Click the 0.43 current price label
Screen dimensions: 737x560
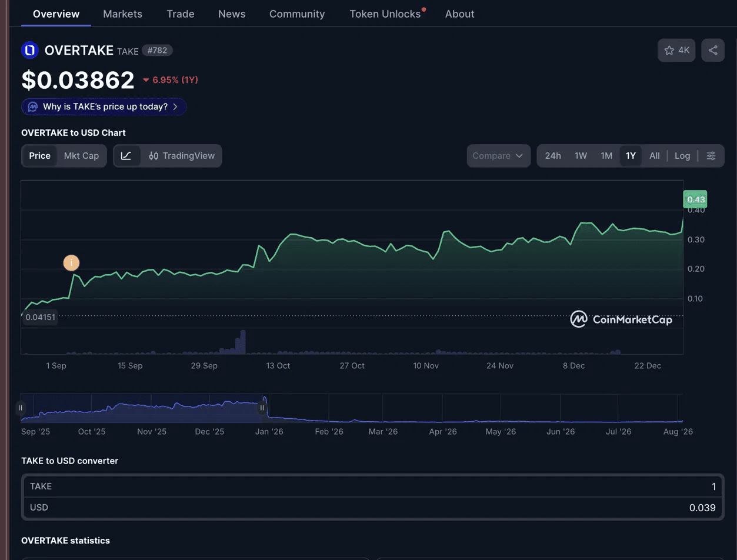point(696,199)
